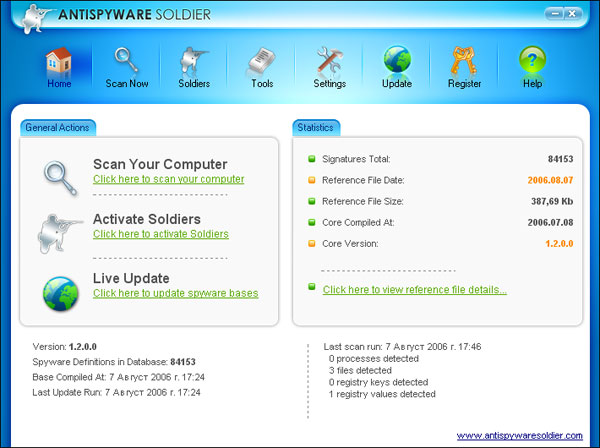Viewport: 600px width, 448px height.
Task: Open the Register keys icon
Action: (464, 60)
